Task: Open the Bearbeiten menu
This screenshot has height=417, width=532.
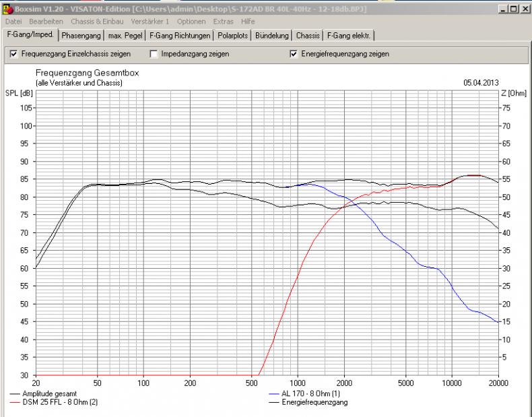Action: pyautogui.click(x=46, y=22)
